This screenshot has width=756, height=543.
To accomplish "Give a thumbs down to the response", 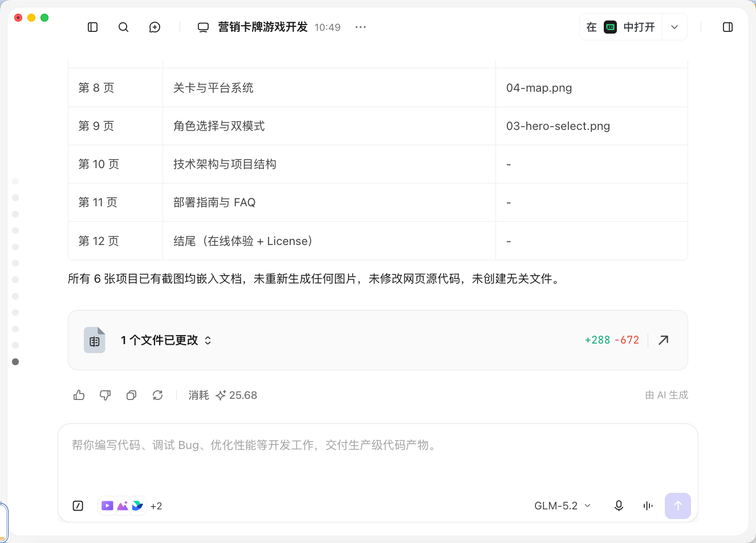I will (x=105, y=395).
